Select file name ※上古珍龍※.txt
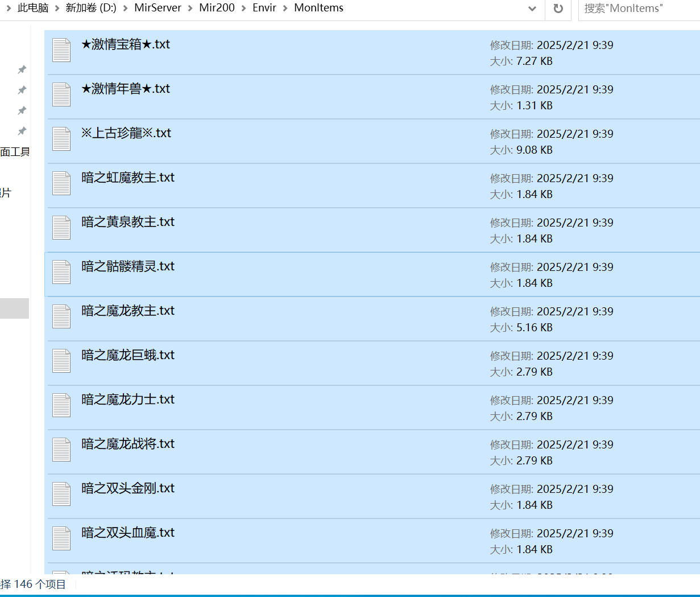The height and width of the screenshot is (597, 700). coord(126,133)
